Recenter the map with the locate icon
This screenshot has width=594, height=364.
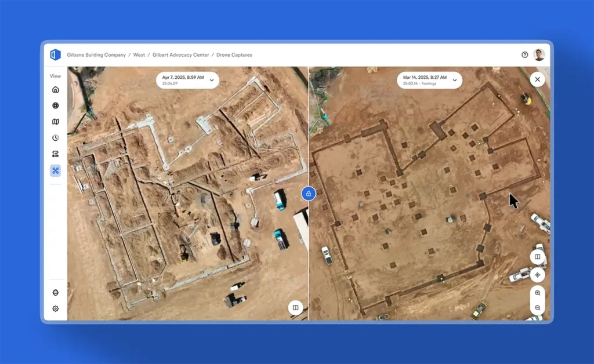538,274
